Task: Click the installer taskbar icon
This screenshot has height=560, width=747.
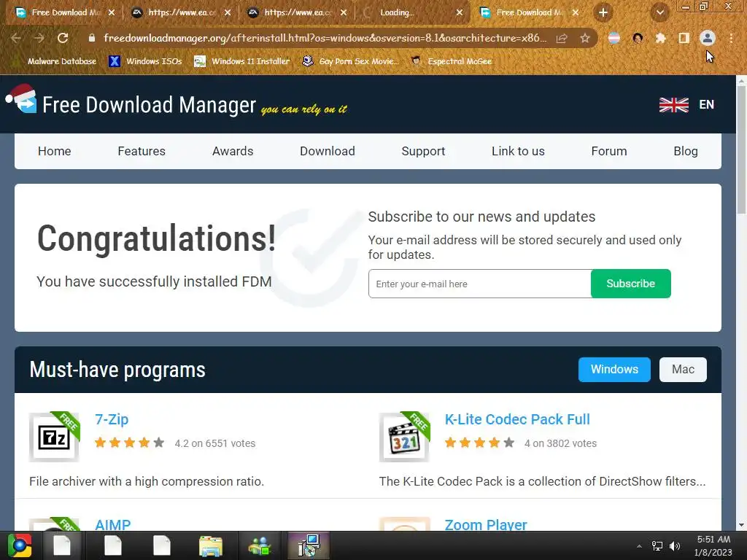Action: click(x=309, y=545)
